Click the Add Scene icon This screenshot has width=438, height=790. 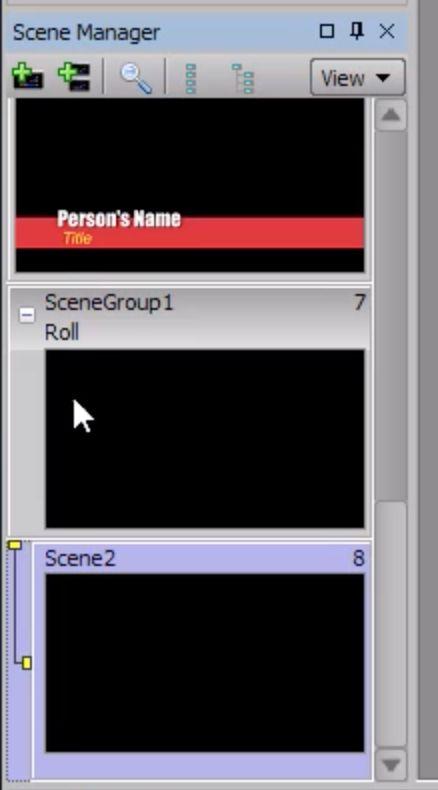click(27, 77)
